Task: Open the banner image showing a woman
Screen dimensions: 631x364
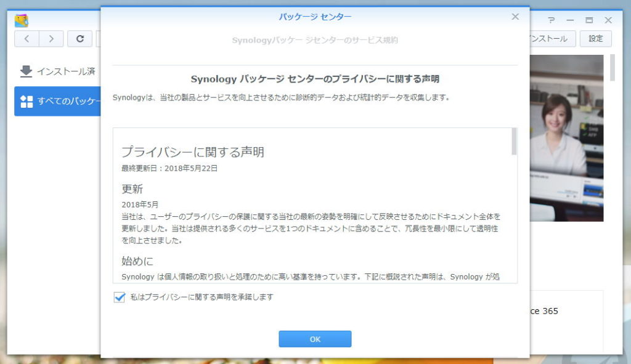Action: tap(567, 138)
